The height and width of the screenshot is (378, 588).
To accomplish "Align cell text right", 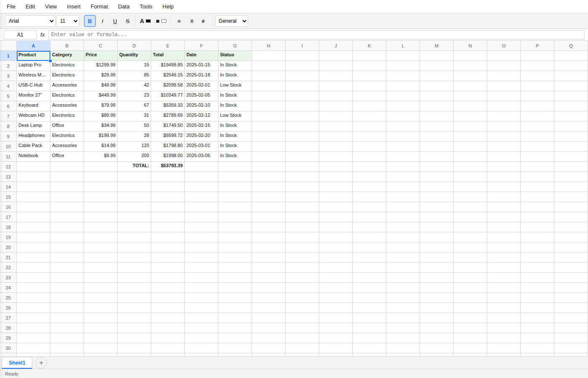I will coord(203,21).
